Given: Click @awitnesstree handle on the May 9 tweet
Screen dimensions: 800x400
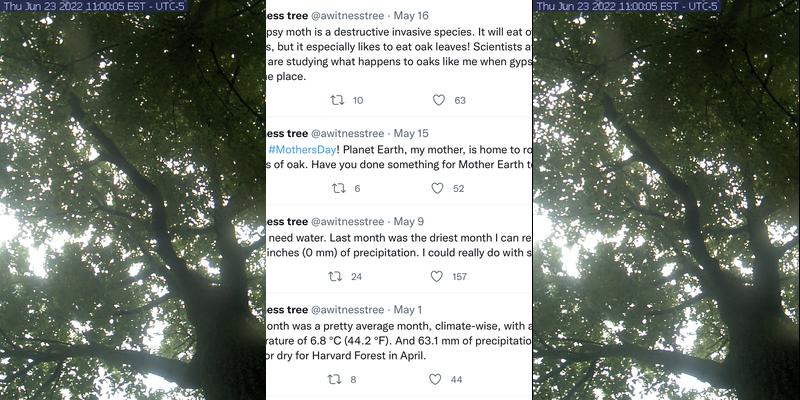Looking at the screenshot, I should click(348, 221).
